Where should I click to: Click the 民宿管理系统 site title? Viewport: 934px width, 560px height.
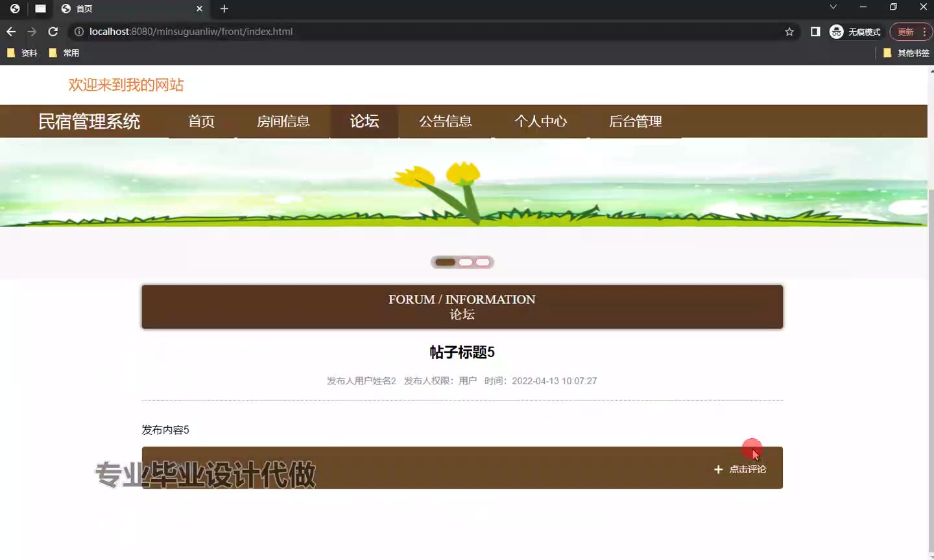pos(89,121)
